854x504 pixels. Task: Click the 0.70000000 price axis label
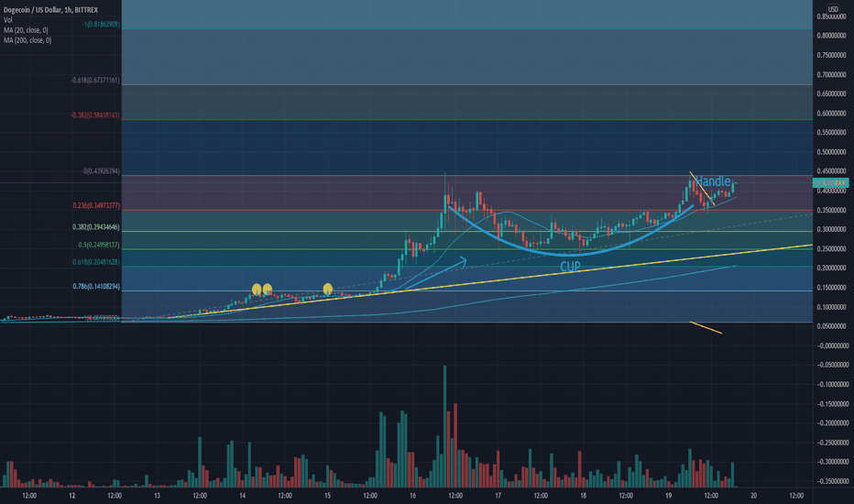(832, 74)
